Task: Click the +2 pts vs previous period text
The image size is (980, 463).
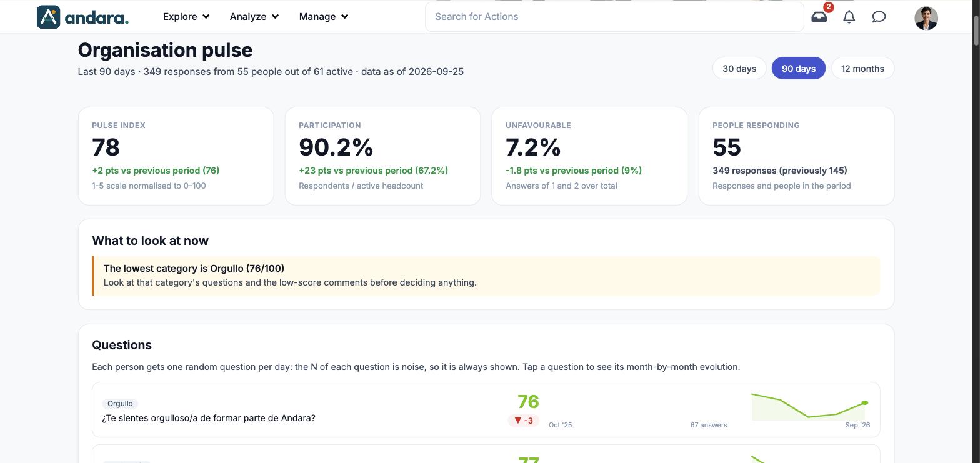Action: click(156, 171)
